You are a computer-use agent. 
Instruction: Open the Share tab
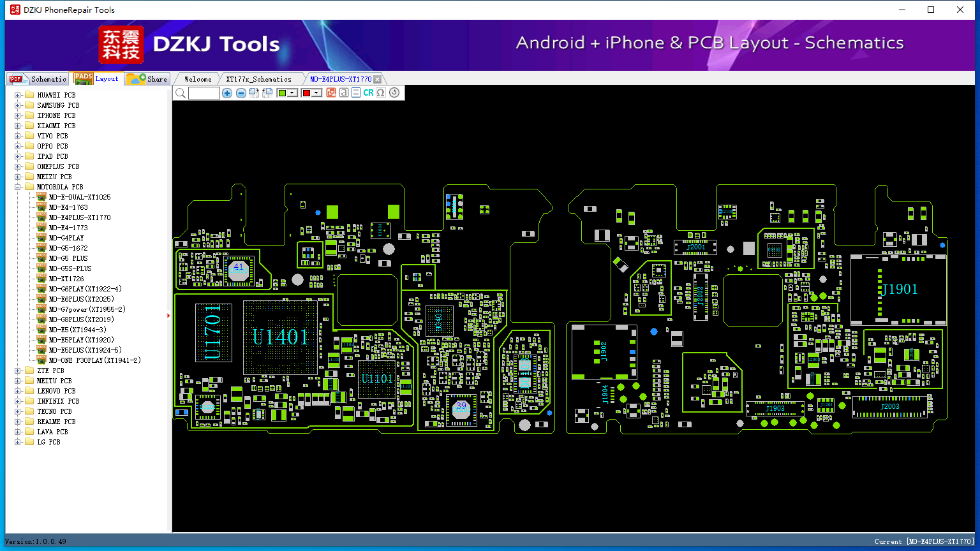click(x=147, y=79)
